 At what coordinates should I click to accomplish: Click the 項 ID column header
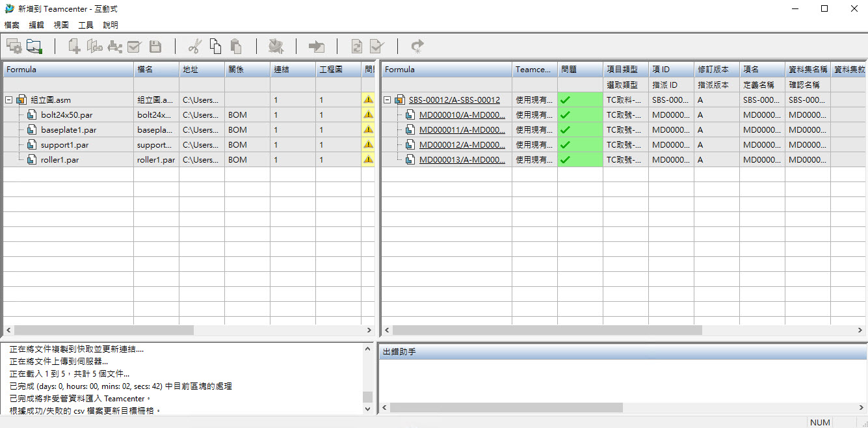(672, 70)
